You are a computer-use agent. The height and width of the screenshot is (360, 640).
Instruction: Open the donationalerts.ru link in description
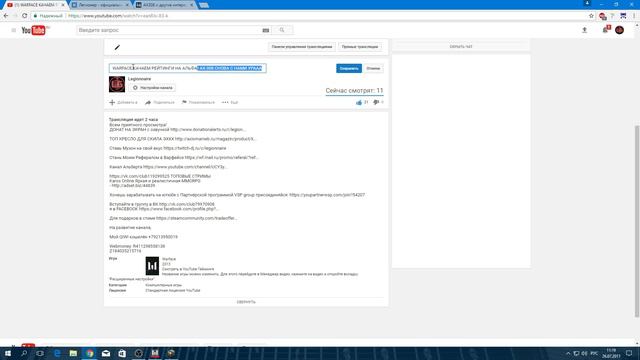click(x=208, y=129)
